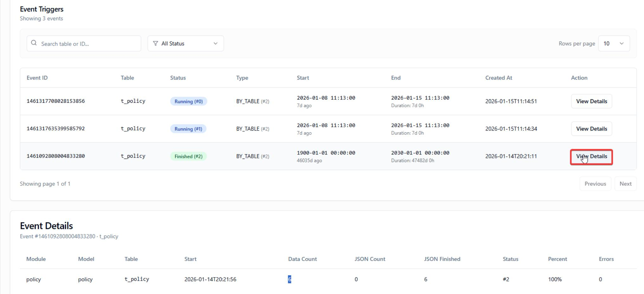View Details for event 1461317708028153856

(x=591, y=101)
